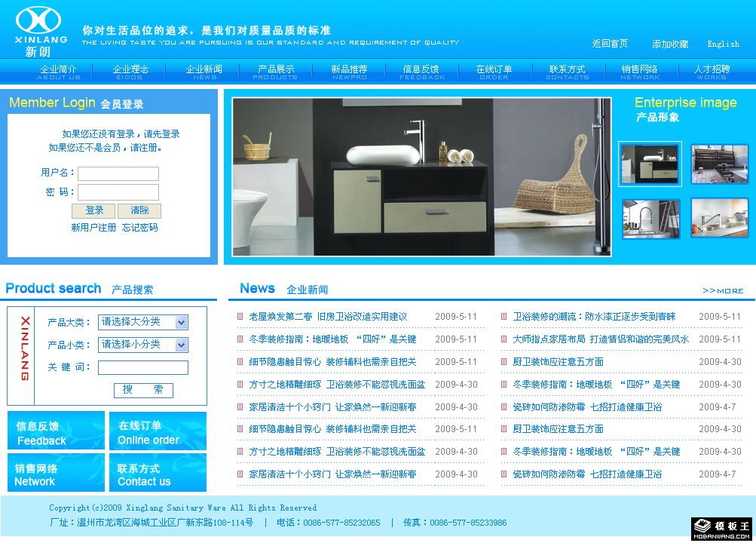
Task: Open 人才招聘 Works in the navigation bar
Action: click(712, 72)
